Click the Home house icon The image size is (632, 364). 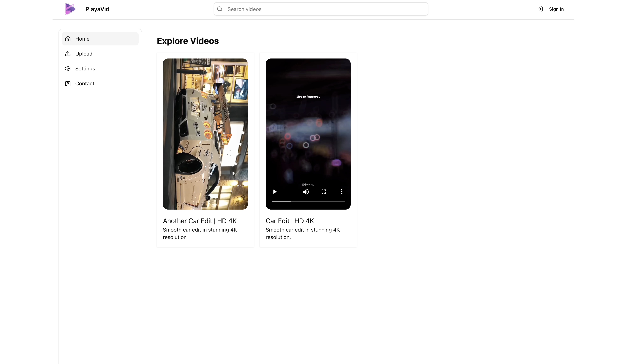(x=68, y=39)
